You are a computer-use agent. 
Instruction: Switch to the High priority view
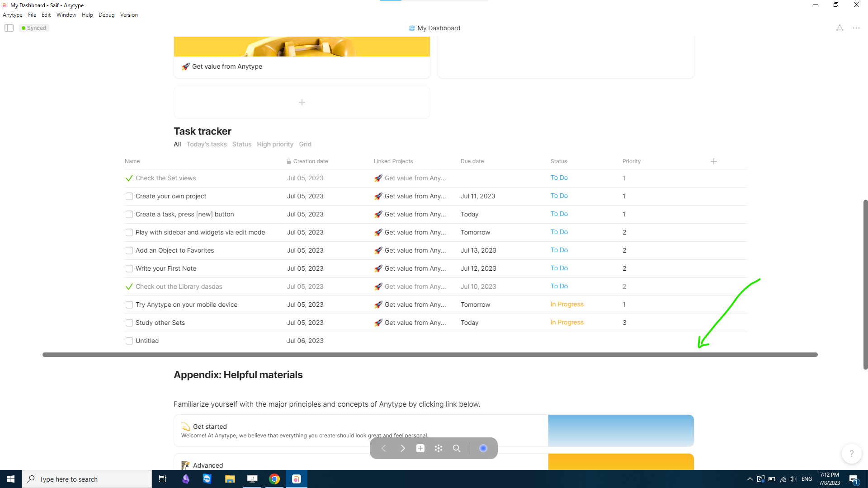pos(275,144)
